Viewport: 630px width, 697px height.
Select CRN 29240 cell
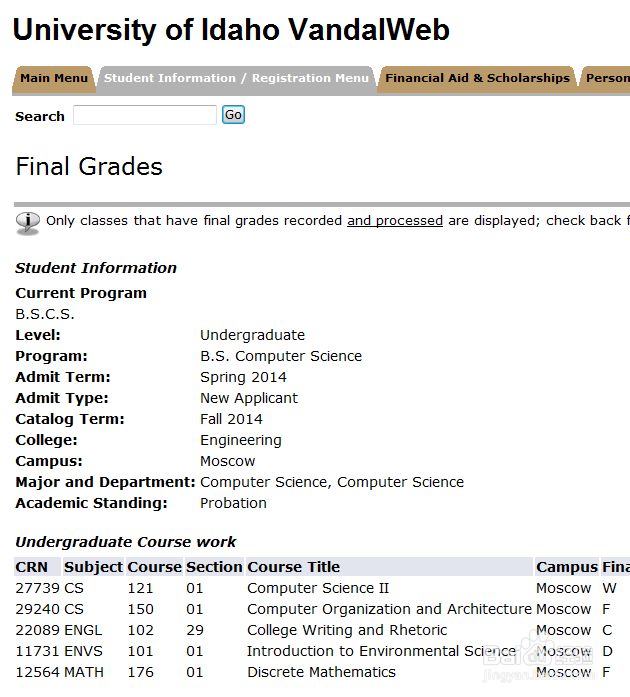(37, 609)
